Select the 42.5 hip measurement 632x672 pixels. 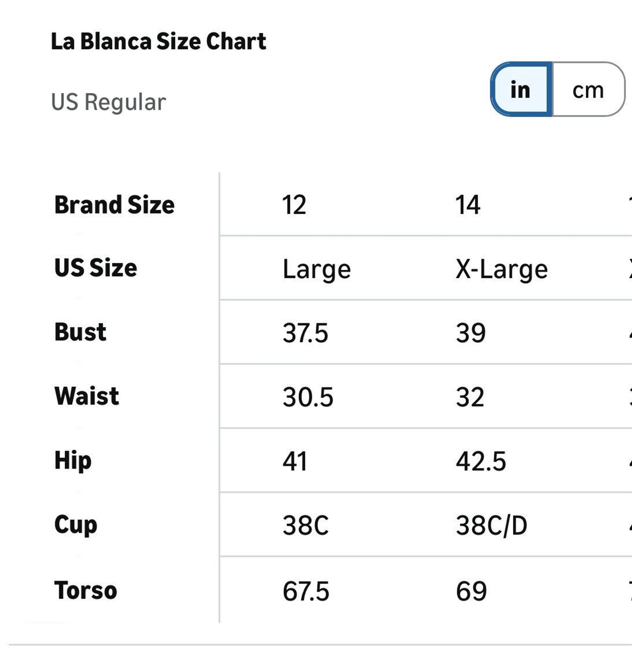coord(481,461)
